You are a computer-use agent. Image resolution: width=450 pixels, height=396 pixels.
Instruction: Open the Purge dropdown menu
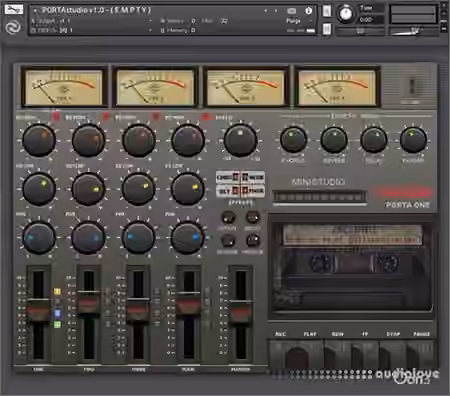pos(298,21)
